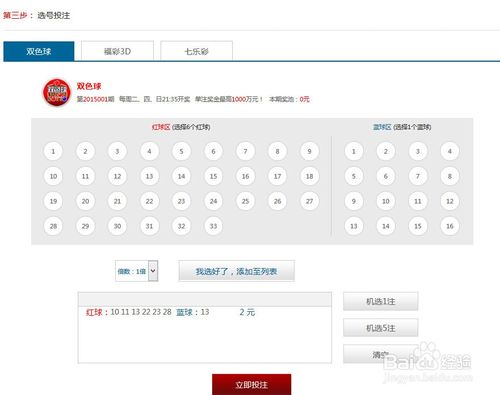
Task: Select blue ball number 2
Action: tap(386, 151)
